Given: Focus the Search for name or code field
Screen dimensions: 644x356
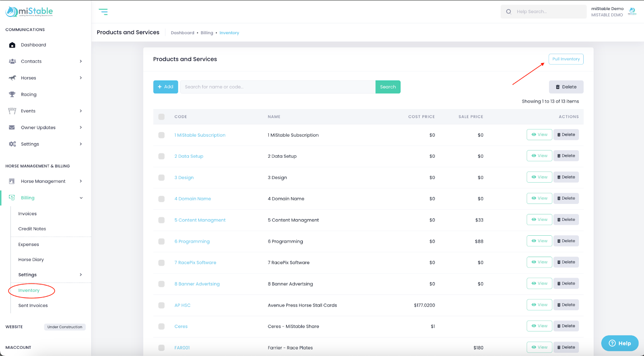Looking at the screenshot, I should [x=278, y=87].
